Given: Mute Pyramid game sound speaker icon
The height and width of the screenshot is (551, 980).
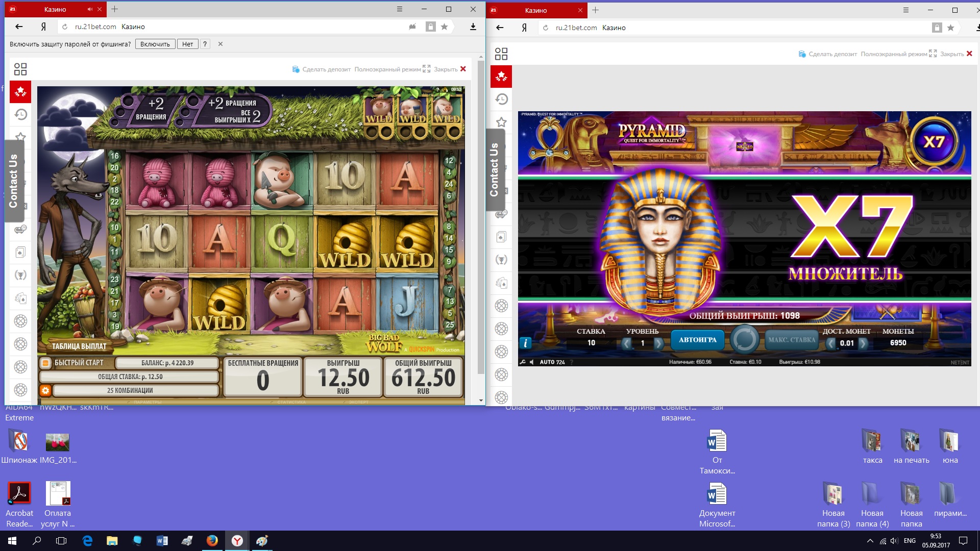Looking at the screenshot, I should pos(531,362).
